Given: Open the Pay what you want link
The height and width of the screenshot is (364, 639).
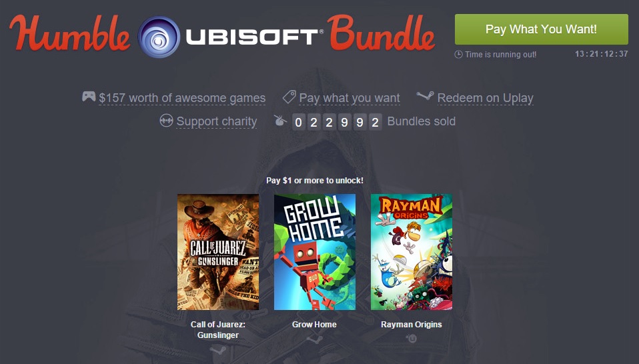Looking at the screenshot, I should point(350,98).
